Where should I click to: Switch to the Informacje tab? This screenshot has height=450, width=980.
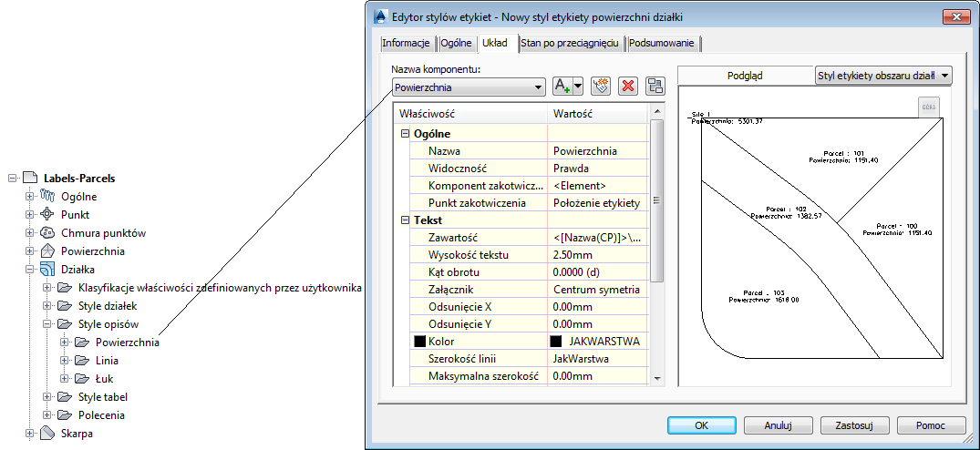pyautogui.click(x=407, y=43)
